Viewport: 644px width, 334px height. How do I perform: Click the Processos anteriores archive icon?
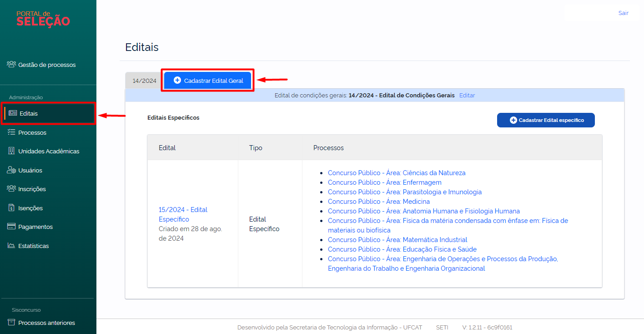[11, 322]
